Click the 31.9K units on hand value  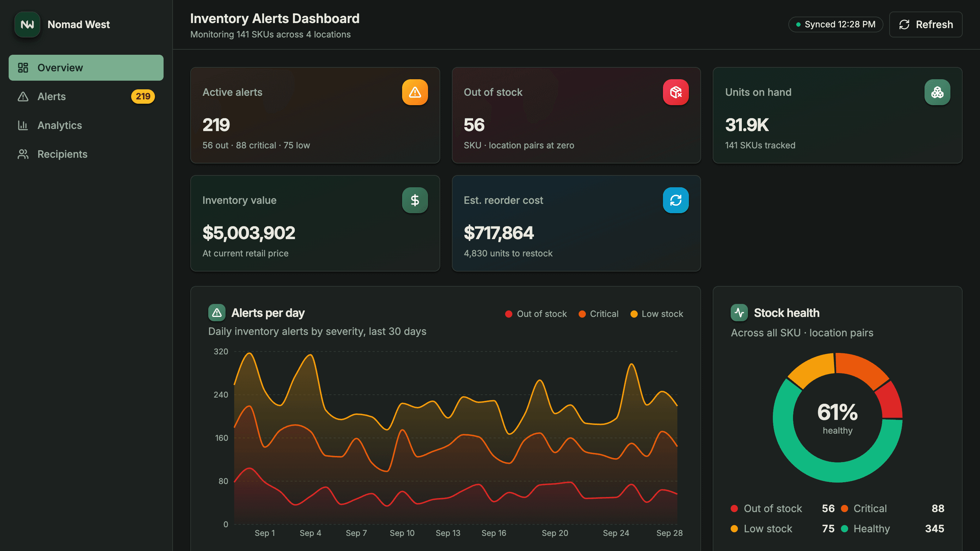[x=747, y=125]
